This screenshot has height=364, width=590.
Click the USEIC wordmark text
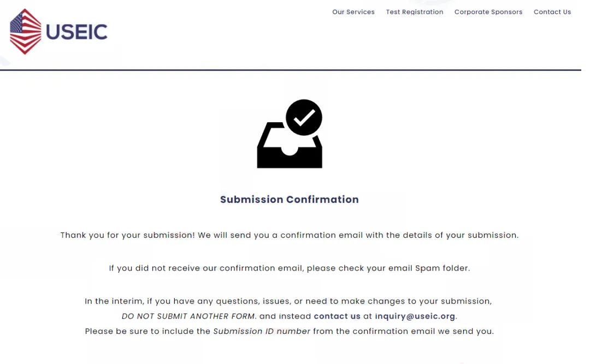[x=77, y=32]
